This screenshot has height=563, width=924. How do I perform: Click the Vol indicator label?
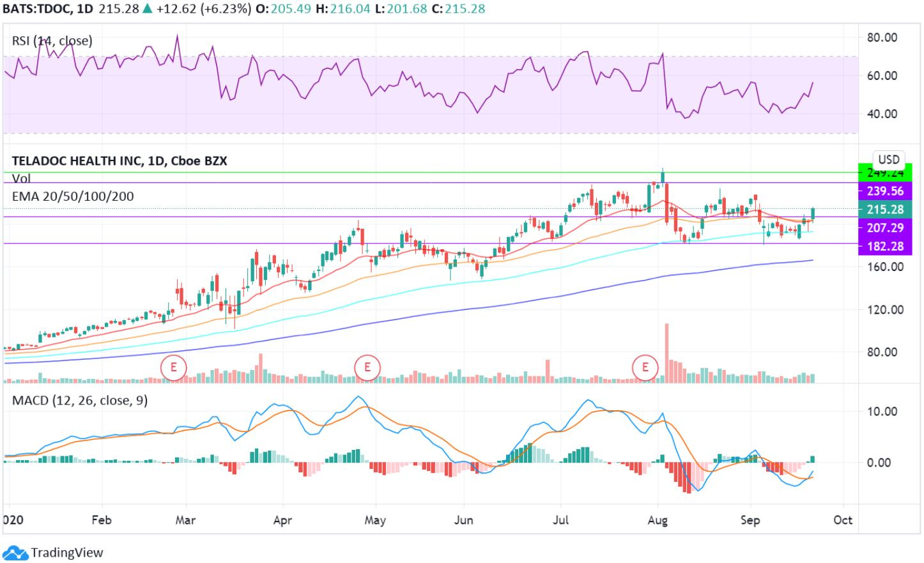pyautogui.click(x=21, y=179)
